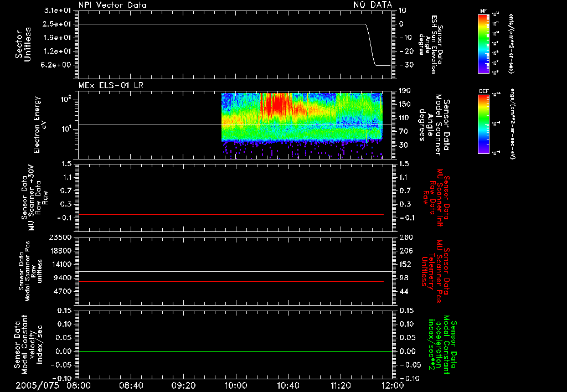Click the 190 scanner angle tick value
Image resolution: width=567 pixels, height=392 pixels.
tap(405, 91)
